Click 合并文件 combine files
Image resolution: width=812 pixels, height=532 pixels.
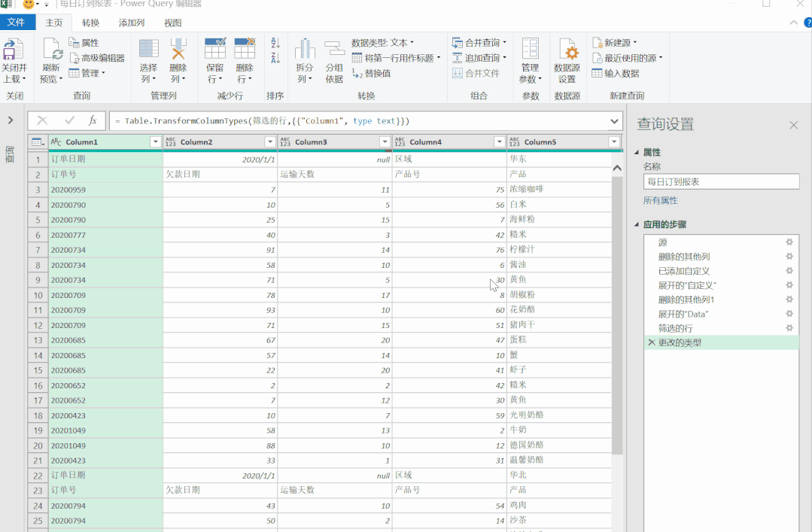tap(476, 73)
